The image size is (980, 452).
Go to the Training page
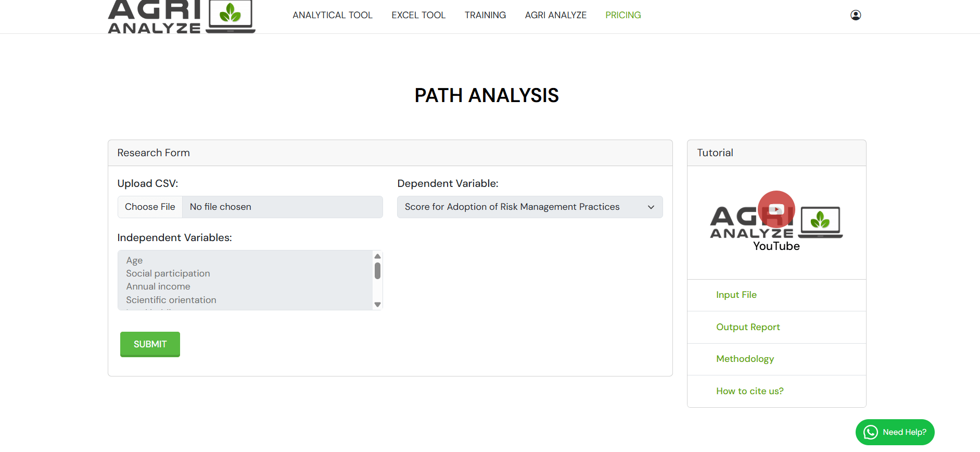click(x=485, y=15)
